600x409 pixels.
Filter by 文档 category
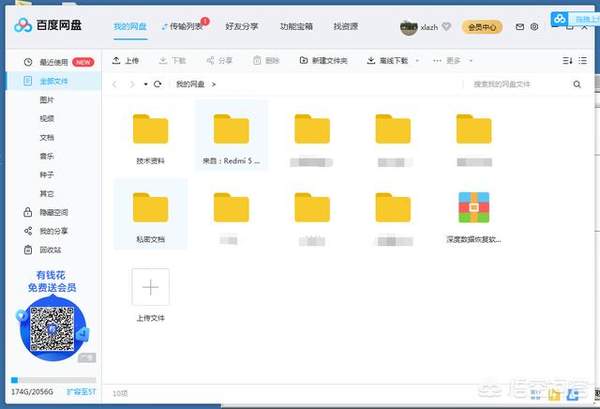tap(47, 137)
